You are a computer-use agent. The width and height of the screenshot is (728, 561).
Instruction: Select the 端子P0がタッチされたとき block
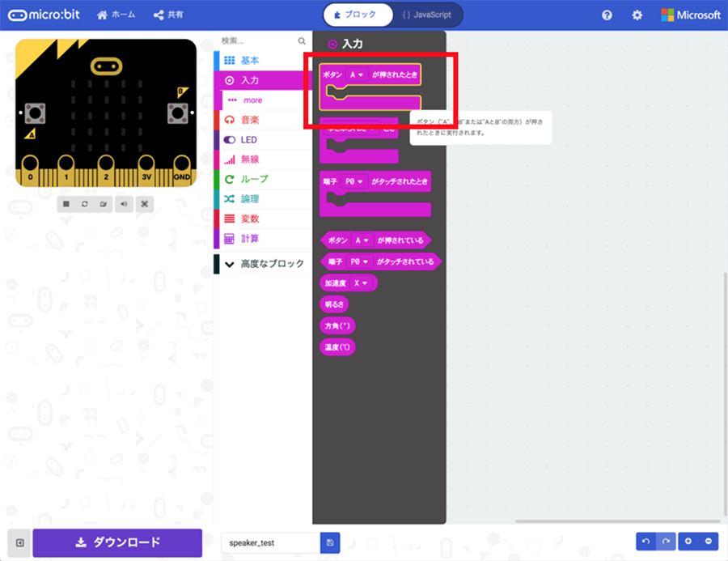coord(375,193)
